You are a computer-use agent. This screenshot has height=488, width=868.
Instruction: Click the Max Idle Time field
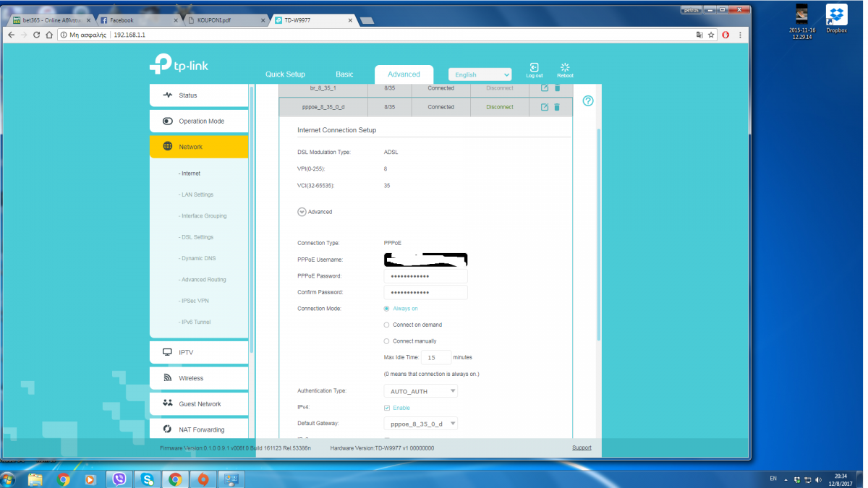(x=436, y=357)
